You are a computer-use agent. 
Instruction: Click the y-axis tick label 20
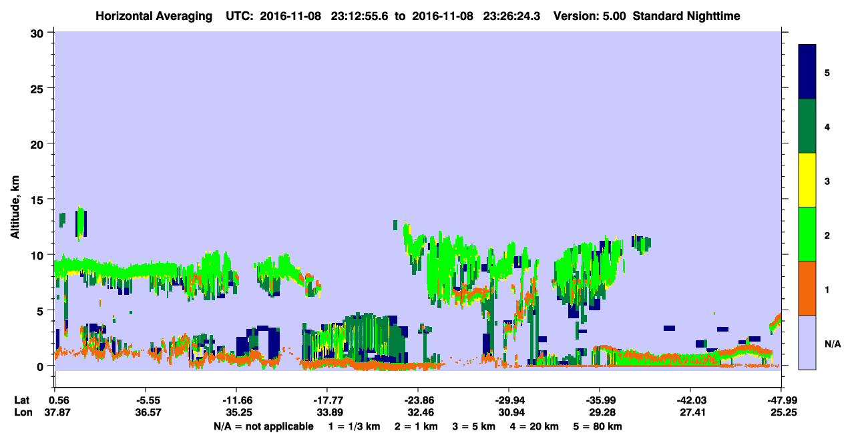click(39, 143)
